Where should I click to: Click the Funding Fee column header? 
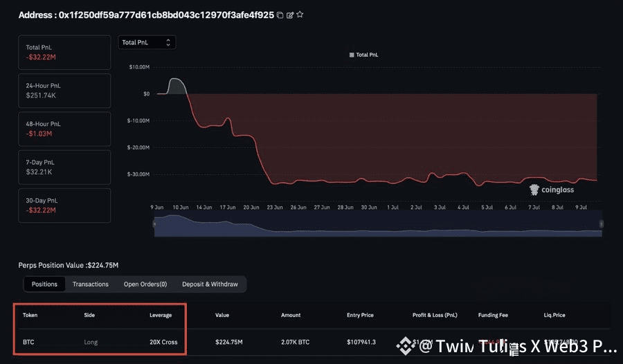(493, 315)
